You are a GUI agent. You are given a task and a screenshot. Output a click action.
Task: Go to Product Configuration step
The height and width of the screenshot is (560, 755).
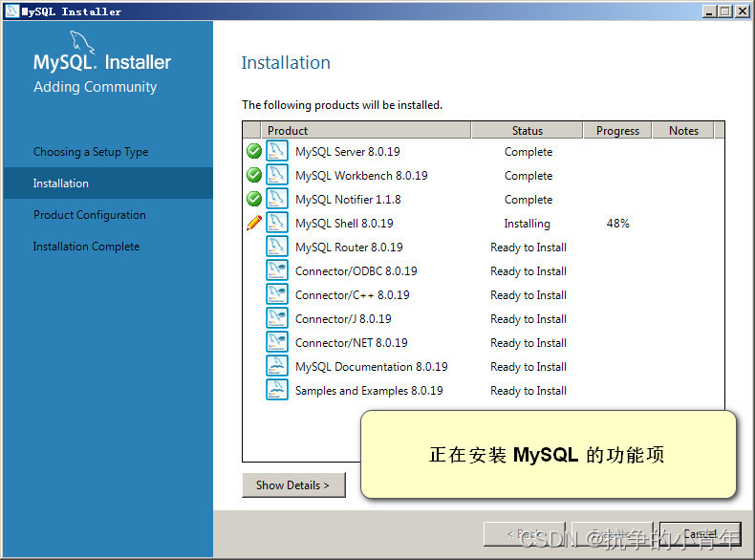[90, 215]
